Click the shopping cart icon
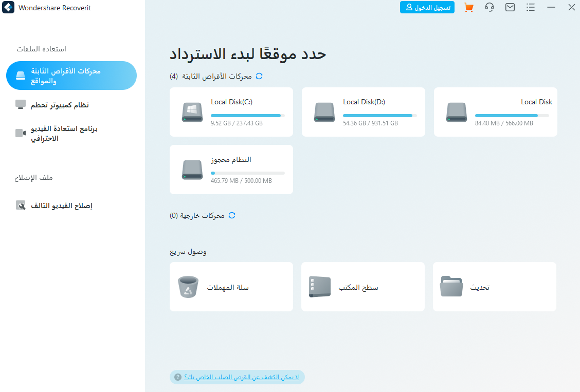This screenshot has width=580, height=392. (468, 7)
